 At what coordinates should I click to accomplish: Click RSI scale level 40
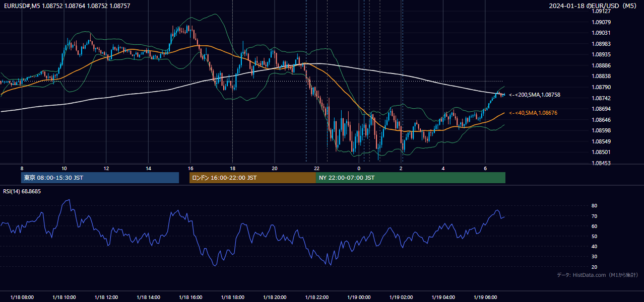click(595, 246)
